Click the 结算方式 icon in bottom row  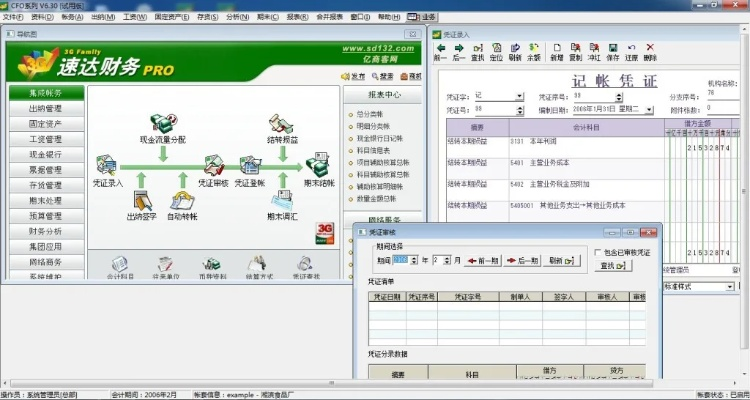pyautogui.click(x=256, y=264)
